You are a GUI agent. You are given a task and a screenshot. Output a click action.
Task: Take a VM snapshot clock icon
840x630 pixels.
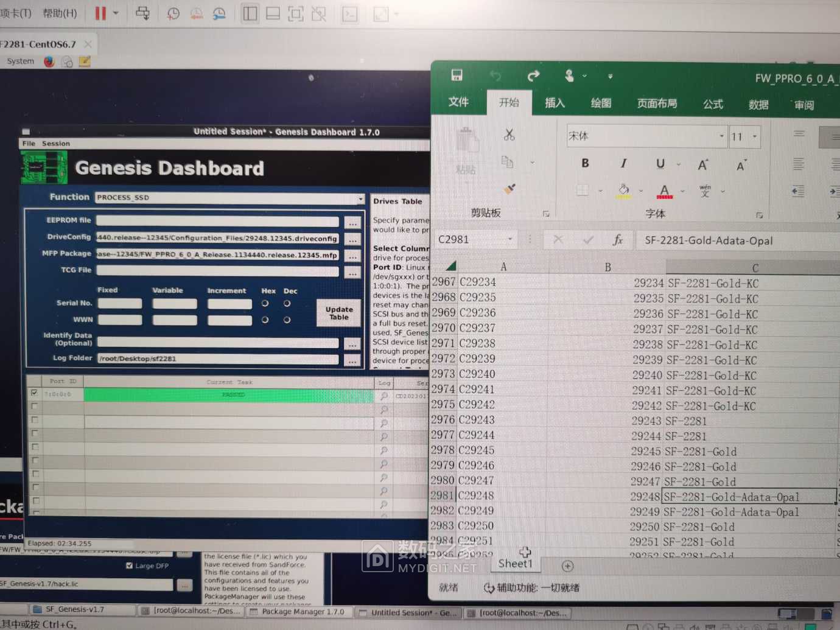173,13
